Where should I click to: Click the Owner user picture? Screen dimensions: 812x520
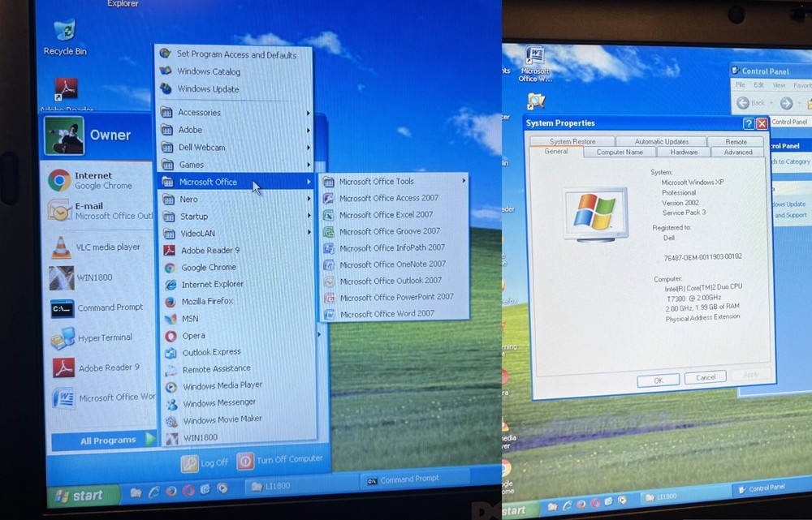[64, 135]
